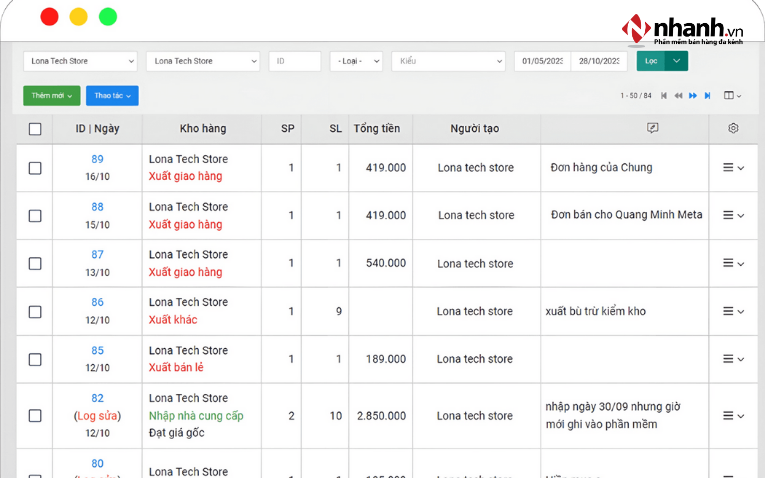Click the settings gear in table header
Screen dimensions: 765x478
(733, 129)
